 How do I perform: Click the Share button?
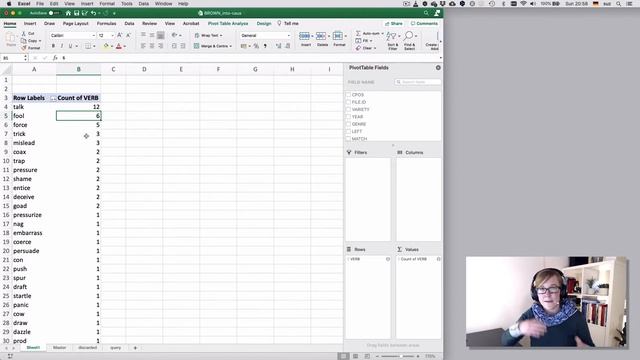[x=393, y=24]
